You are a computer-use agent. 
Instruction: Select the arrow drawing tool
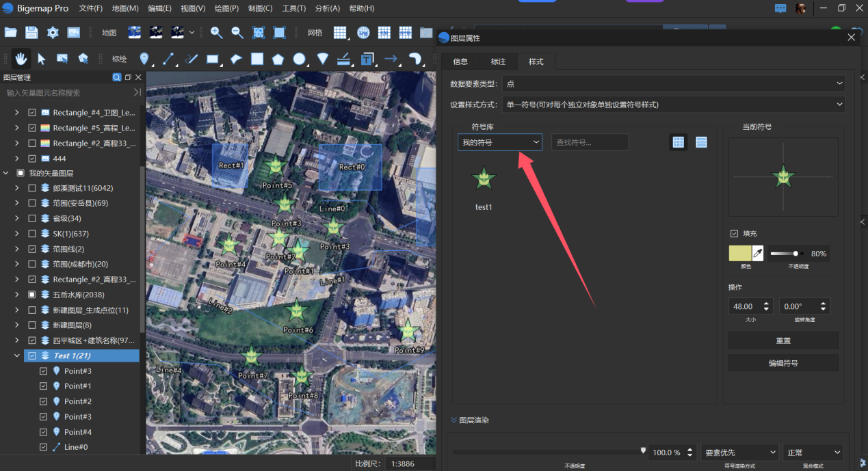point(391,59)
